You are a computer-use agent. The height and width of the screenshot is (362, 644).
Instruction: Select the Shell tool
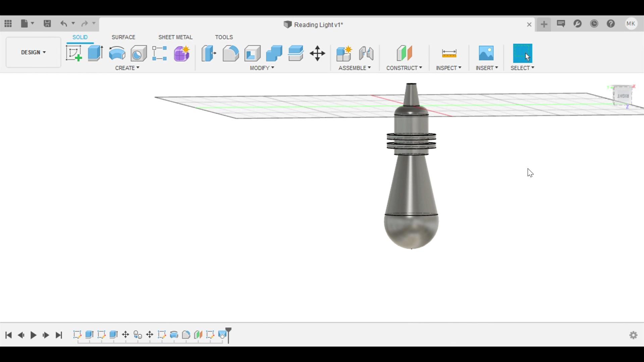(253, 53)
